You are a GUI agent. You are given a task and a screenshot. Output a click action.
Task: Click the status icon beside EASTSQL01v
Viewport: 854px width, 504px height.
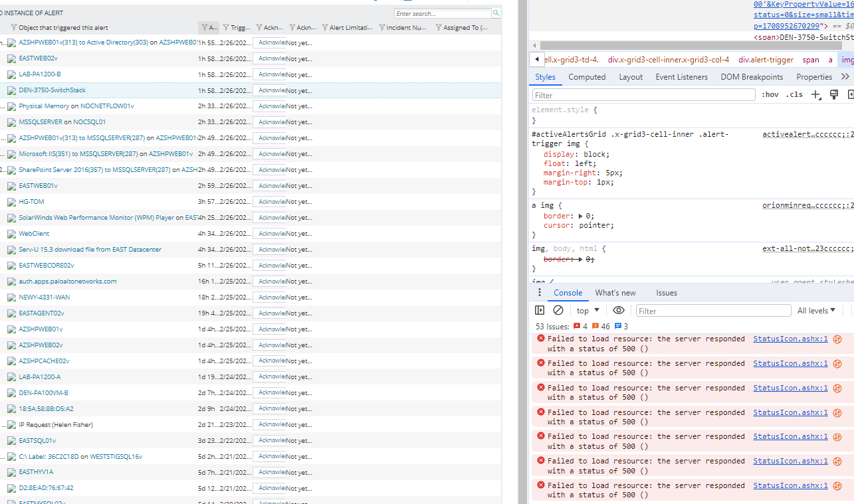[x=11, y=441]
